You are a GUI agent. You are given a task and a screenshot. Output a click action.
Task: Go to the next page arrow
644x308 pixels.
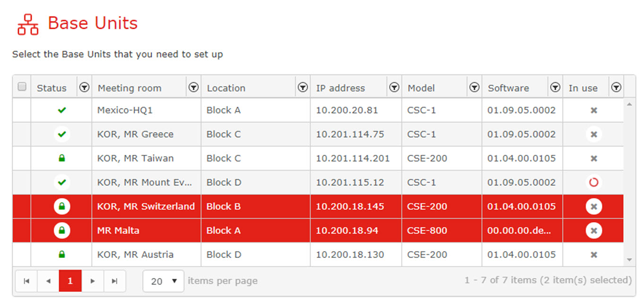pos(93,281)
